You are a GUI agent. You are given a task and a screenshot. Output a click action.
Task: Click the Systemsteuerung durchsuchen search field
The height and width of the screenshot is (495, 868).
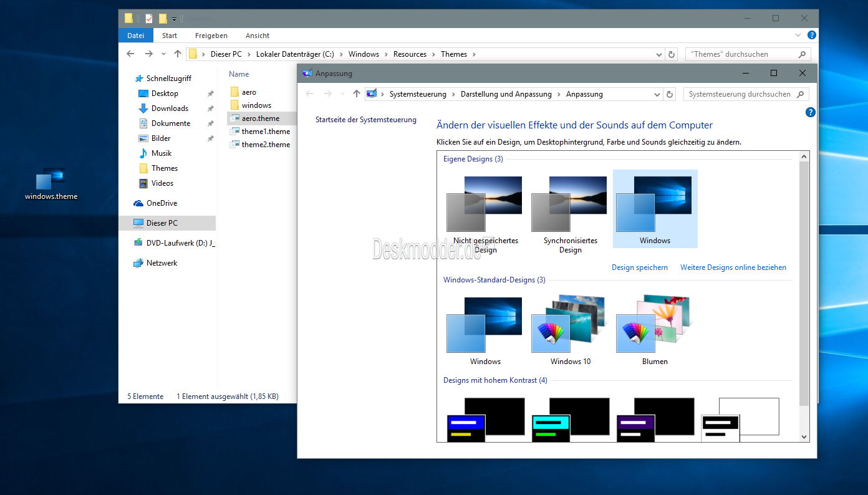746,94
